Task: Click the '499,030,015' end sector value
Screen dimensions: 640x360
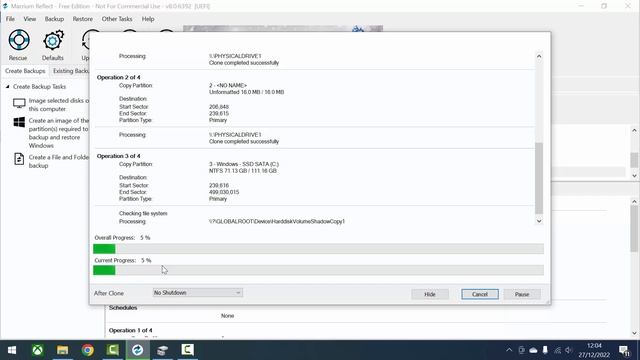Action: coord(224,192)
